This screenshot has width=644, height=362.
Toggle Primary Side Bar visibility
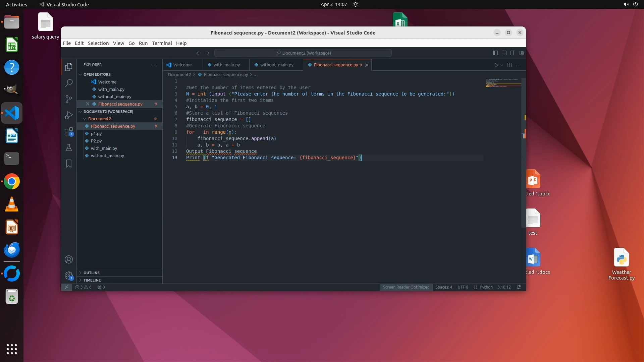point(495,53)
